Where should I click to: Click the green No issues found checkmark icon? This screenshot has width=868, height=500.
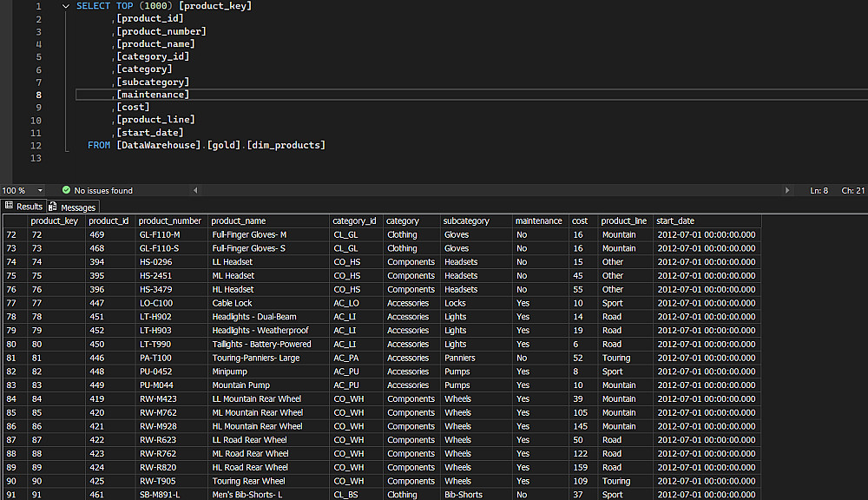tap(66, 190)
